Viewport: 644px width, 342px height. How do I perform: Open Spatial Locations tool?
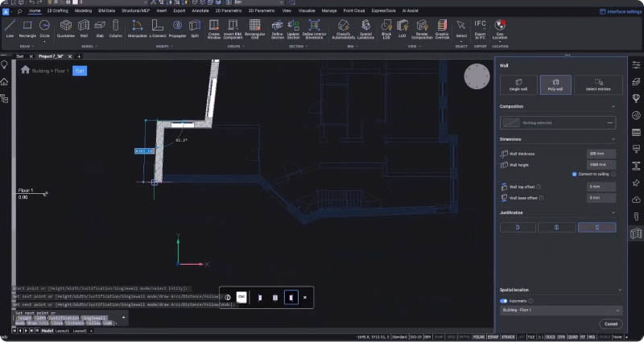point(365,29)
